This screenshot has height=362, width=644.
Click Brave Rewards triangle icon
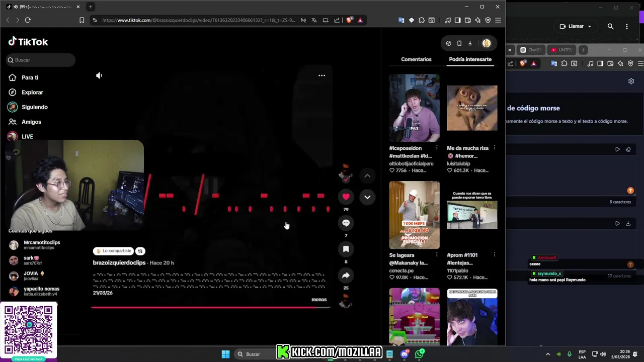point(360,20)
